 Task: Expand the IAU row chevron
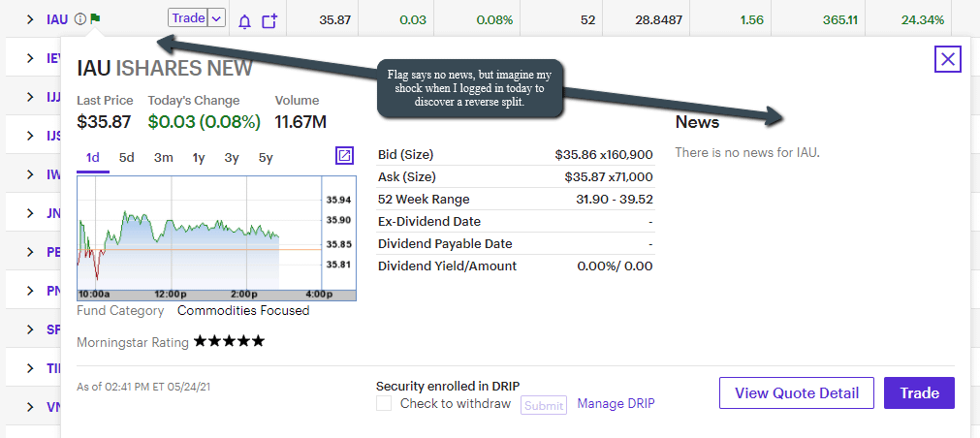(30, 19)
